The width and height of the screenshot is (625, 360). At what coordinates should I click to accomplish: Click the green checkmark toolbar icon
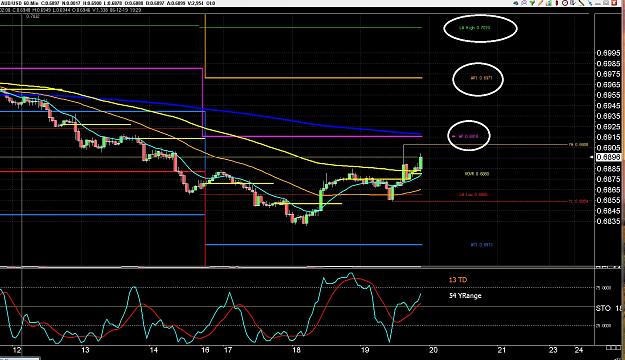click(532, 3)
